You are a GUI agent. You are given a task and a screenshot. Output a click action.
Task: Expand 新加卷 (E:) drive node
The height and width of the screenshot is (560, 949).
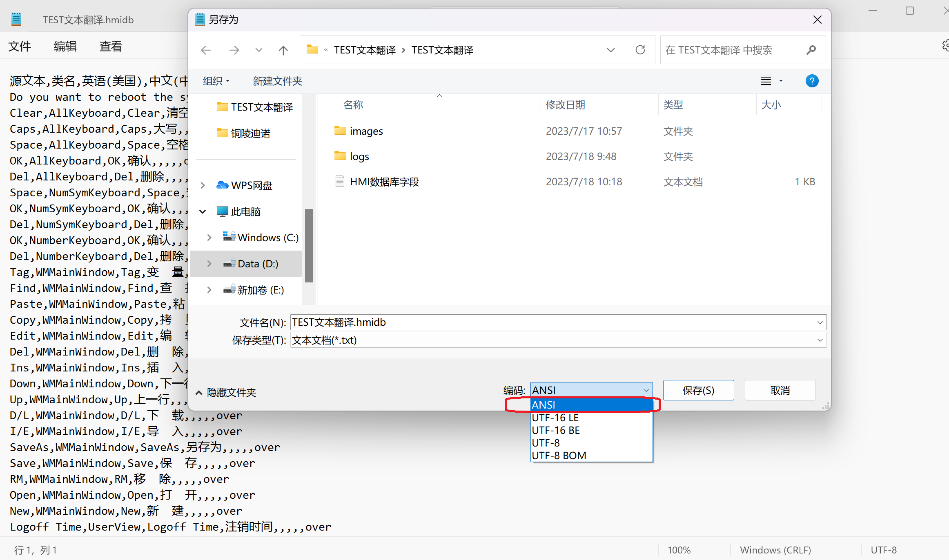point(209,290)
